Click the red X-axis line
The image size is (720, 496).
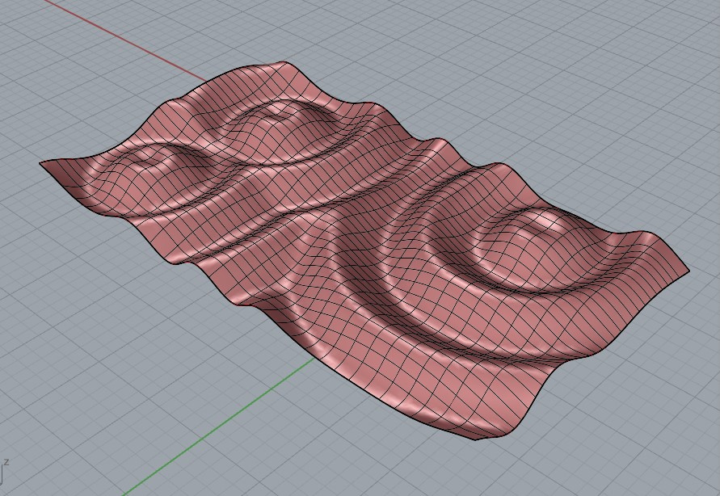[125, 41]
